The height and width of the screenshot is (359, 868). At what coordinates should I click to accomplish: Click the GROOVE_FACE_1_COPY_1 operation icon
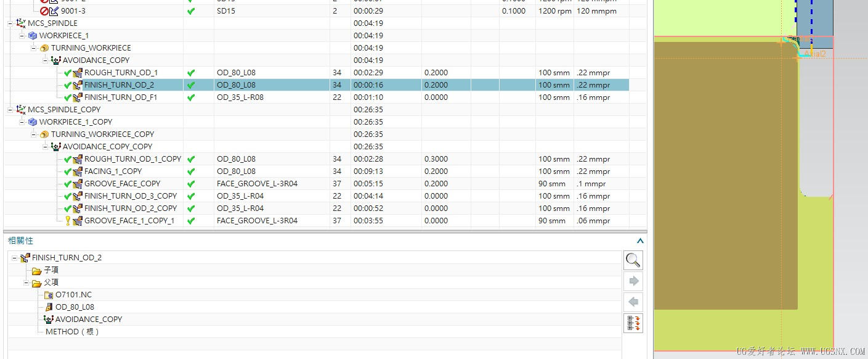click(78, 220)
